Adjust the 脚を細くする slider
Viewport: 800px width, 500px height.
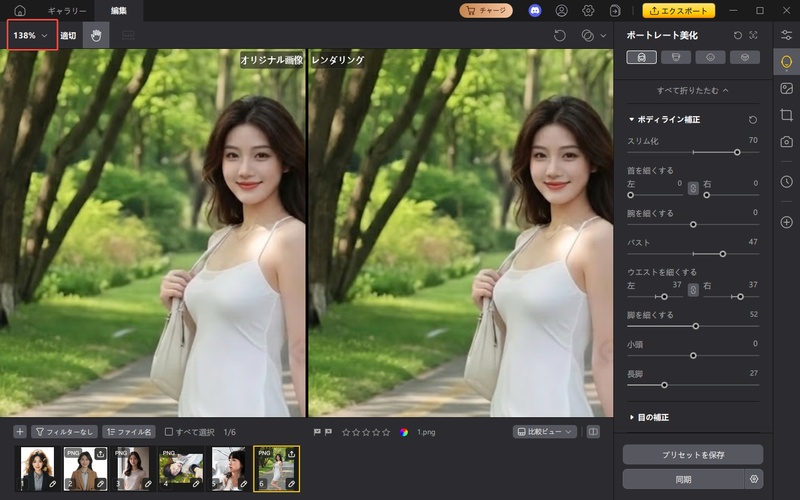tap(695, 326)
